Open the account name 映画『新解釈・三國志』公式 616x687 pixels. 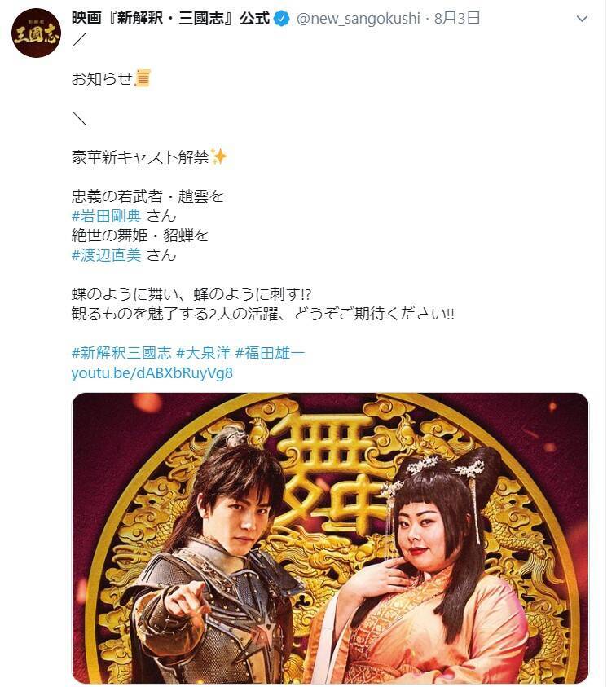(x=171, y=19)
